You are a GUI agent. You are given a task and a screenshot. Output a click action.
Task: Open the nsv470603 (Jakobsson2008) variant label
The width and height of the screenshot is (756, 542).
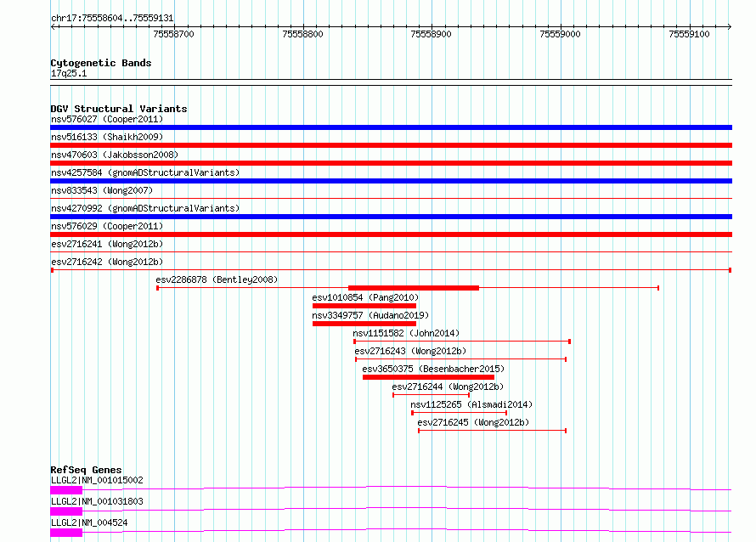pyautogui.click(x=115, y=155)
